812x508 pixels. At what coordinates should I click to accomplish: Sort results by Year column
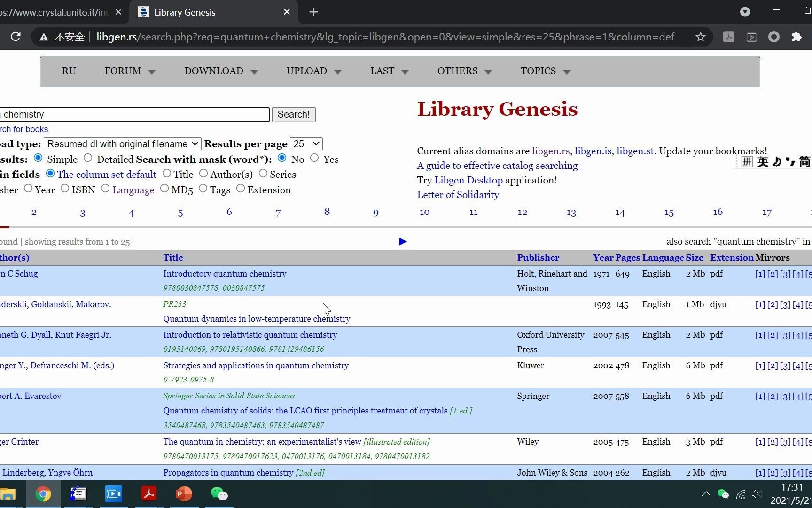click(603, 257)
